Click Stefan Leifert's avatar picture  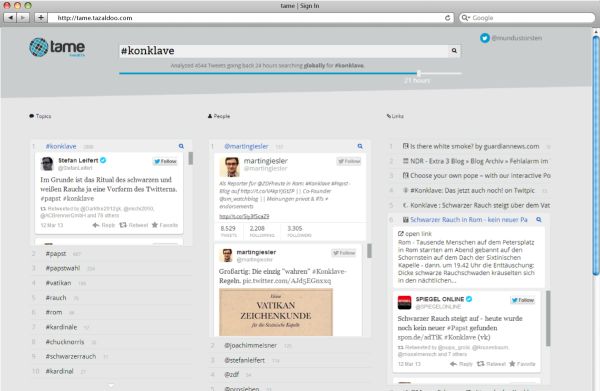click(x=47, y=164)
